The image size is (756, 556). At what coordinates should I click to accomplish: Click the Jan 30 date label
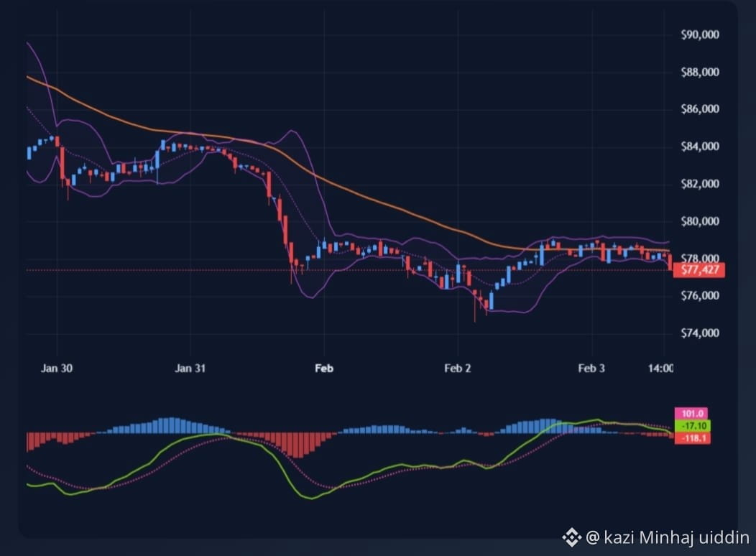click(x=56, y=369)
